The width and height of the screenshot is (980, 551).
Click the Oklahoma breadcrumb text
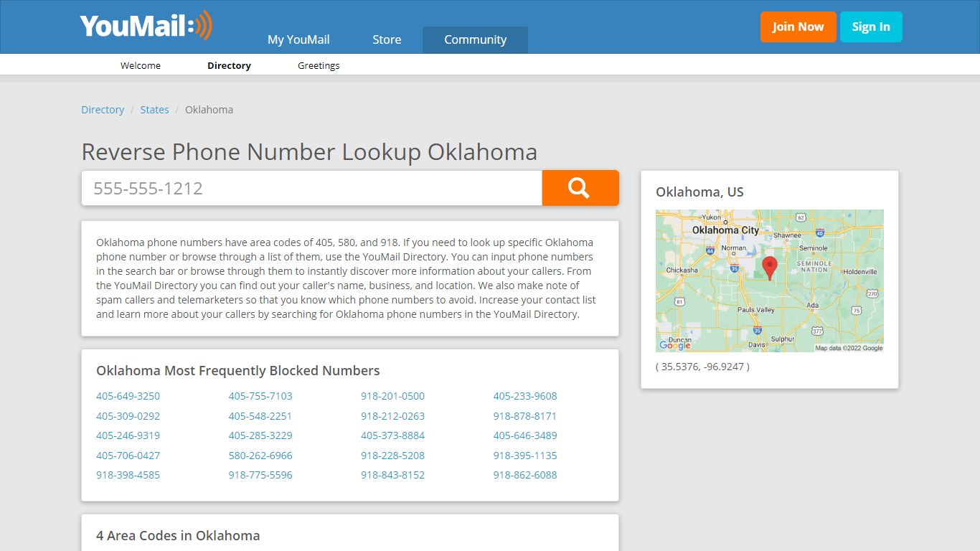[x=209, y=110]
